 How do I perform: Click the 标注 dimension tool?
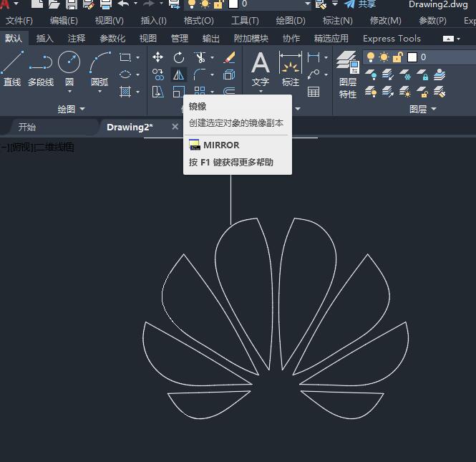(x=291, y=69)
